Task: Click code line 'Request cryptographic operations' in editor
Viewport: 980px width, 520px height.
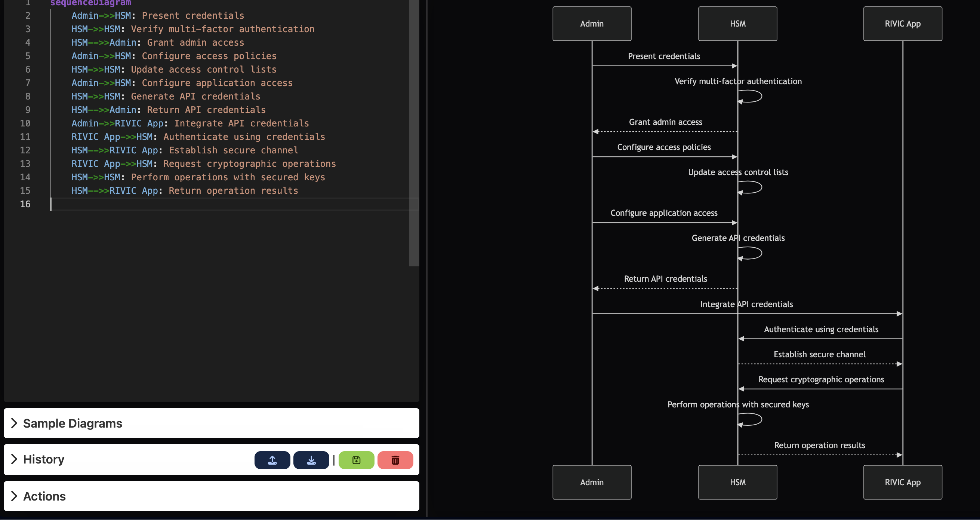Action: pos(204,164)
